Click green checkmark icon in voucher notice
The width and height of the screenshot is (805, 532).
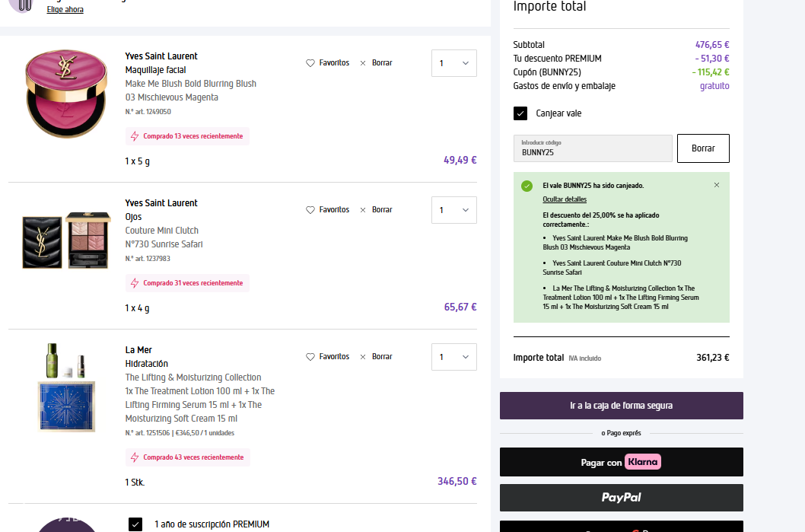click(527, 186)
